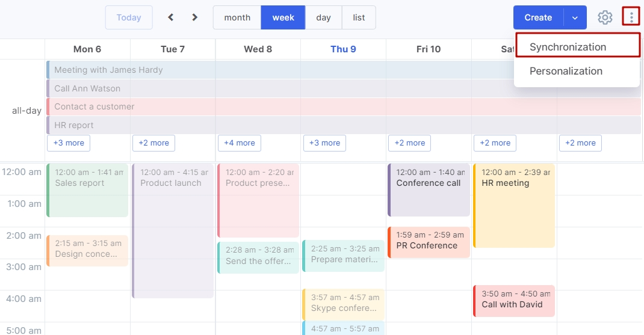
Task: Open the settings gear icon
Action: pyautogui.click(x=604, y=17)
